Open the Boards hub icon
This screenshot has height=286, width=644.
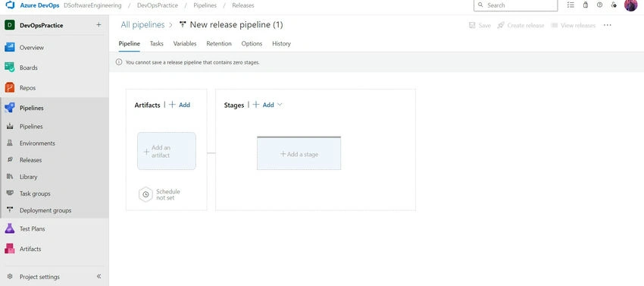(x=10, y=68)
